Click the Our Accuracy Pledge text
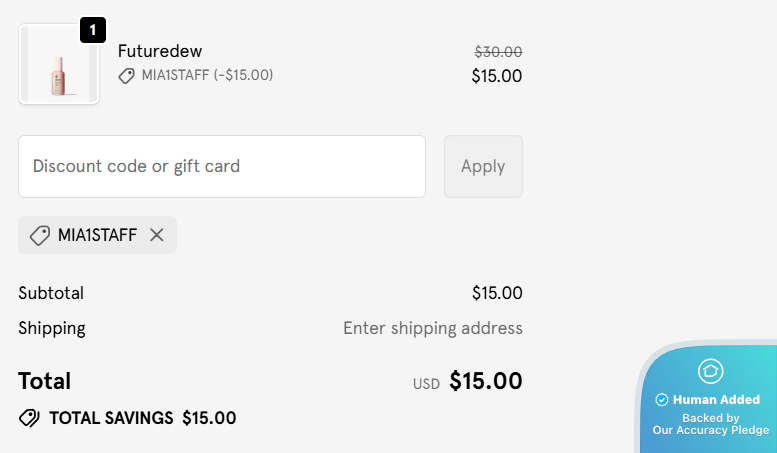This screenshot has width=777, height=453. (711, 430)
